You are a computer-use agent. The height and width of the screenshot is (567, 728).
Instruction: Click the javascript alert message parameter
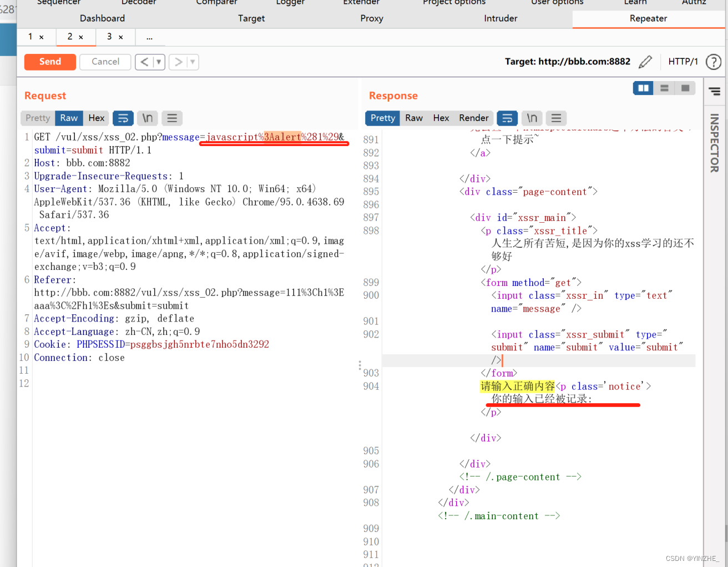272,137
